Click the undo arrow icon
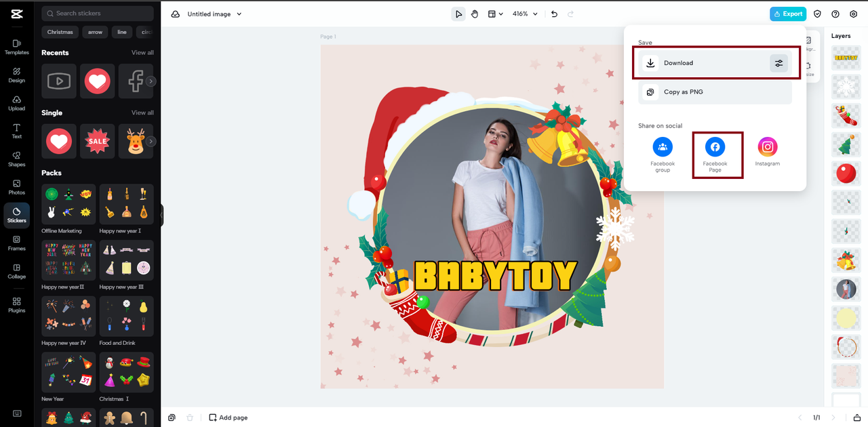868x427 pixels. coord(554,14)
